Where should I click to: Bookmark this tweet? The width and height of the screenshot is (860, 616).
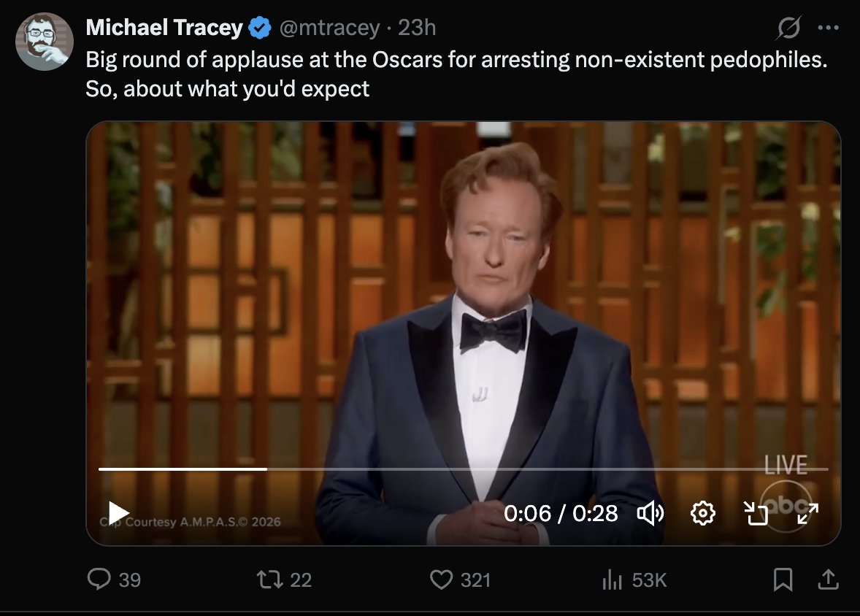[782, 580]
